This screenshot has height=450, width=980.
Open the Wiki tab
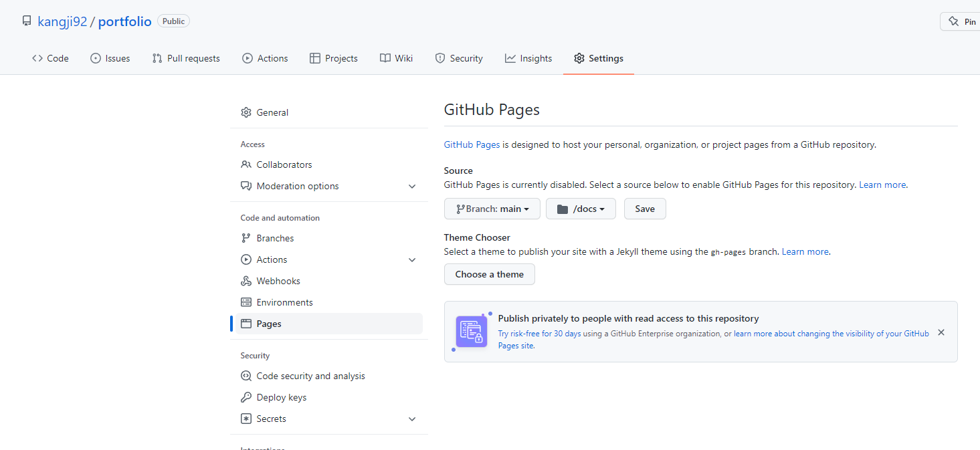tap(396, 58)
